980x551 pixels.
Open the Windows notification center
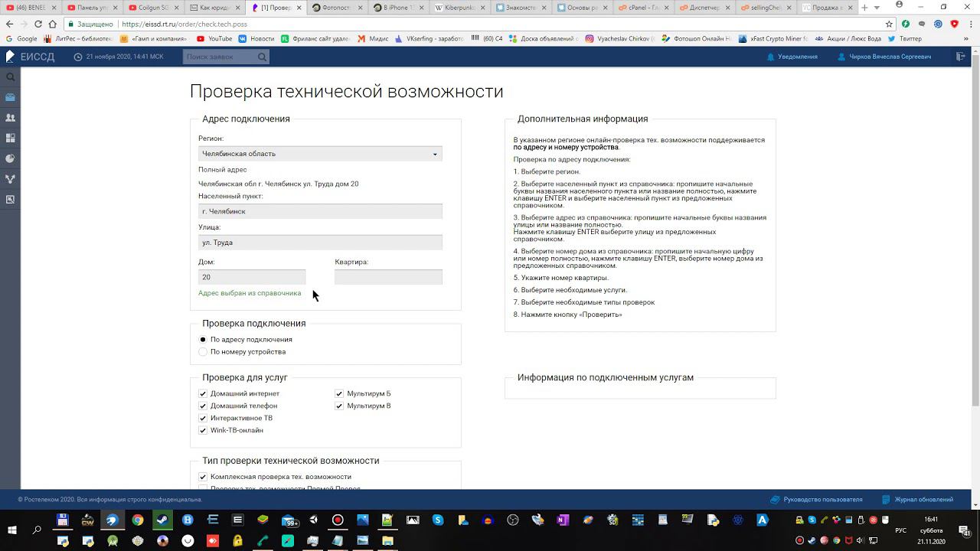(x=964, y=530)
